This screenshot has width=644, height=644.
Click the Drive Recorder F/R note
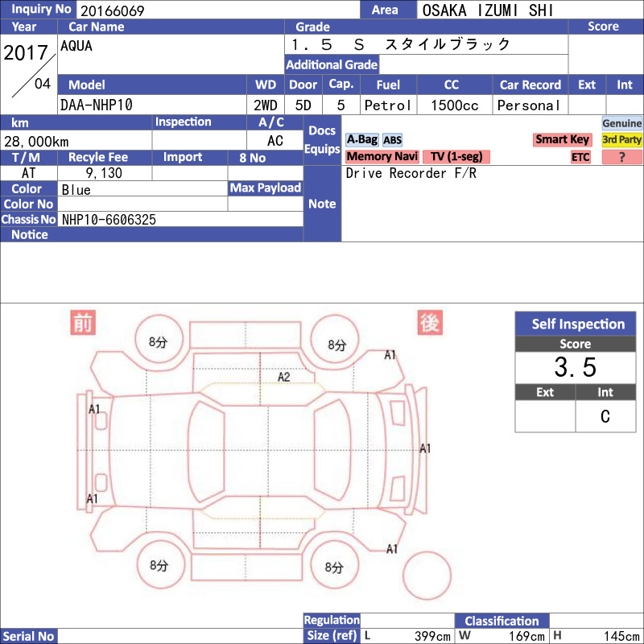(x=411, y=173)
